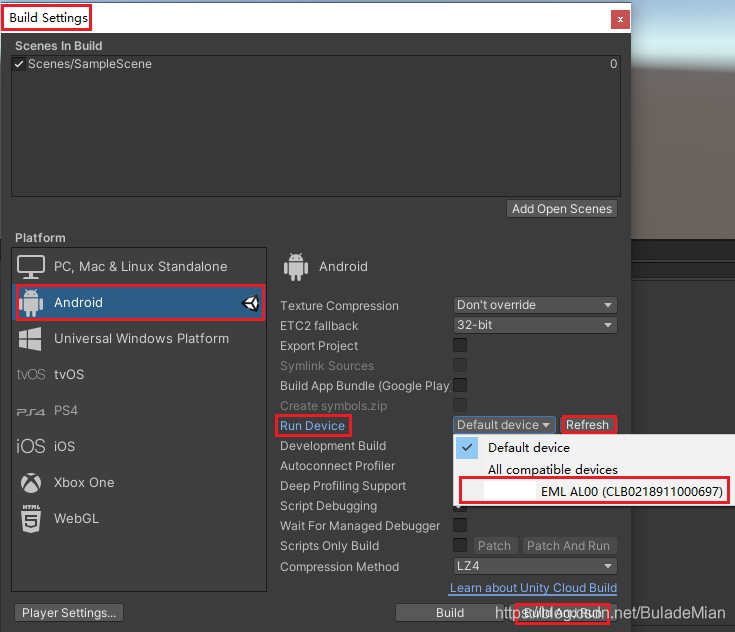Viewport: 735px width, 632px height.
Task: Select the tvOS platform icon
Action: pyautogui.click(x=31, y=375)
